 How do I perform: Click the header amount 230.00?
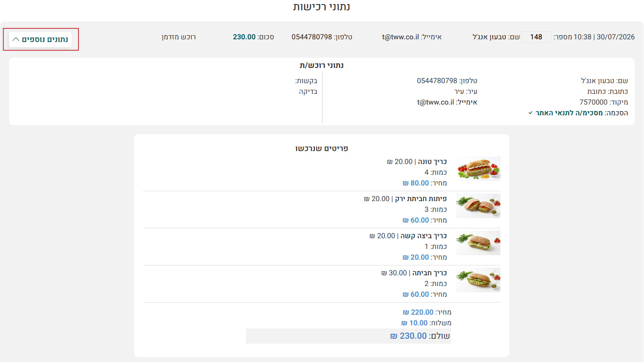[244, 37]
